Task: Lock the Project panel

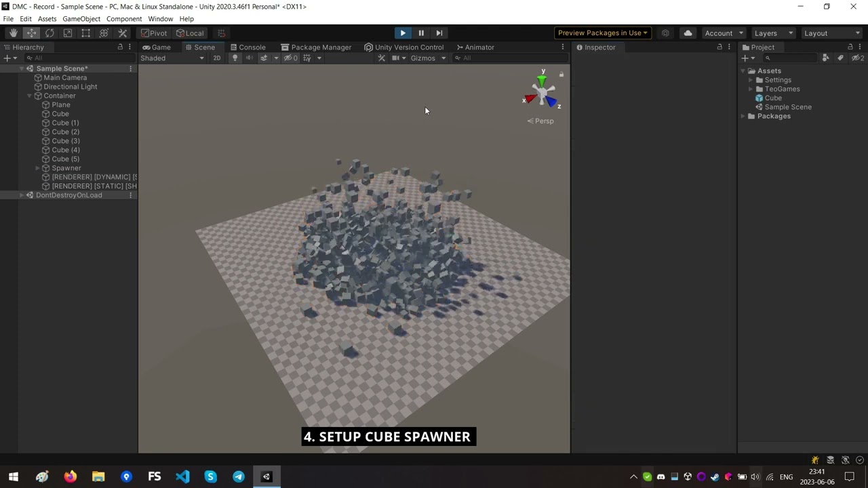Action: [850, 47]
